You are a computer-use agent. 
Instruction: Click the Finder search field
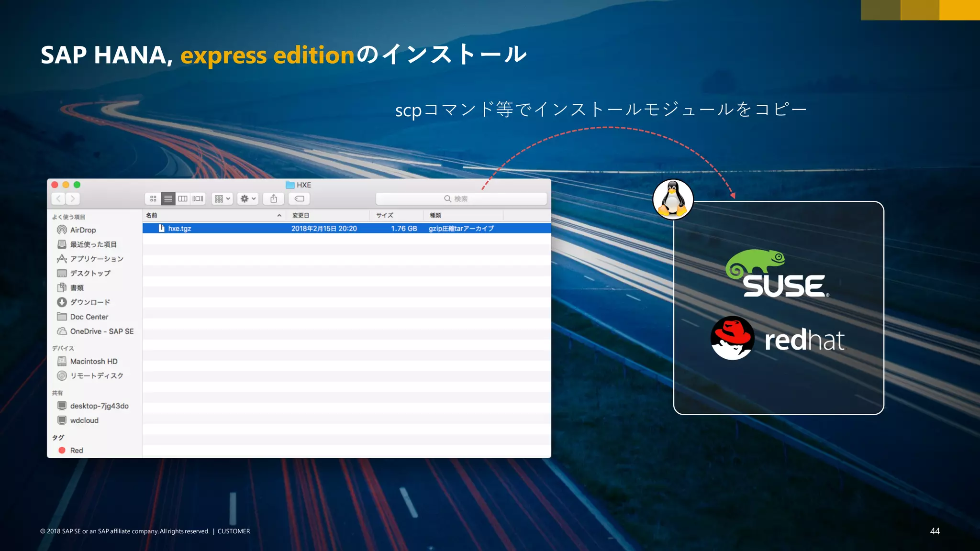[461, 198]
